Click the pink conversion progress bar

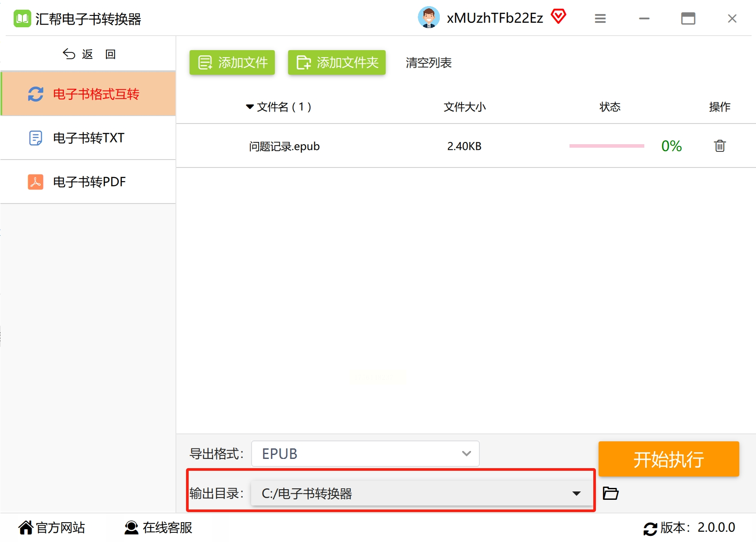click(607, 146)
